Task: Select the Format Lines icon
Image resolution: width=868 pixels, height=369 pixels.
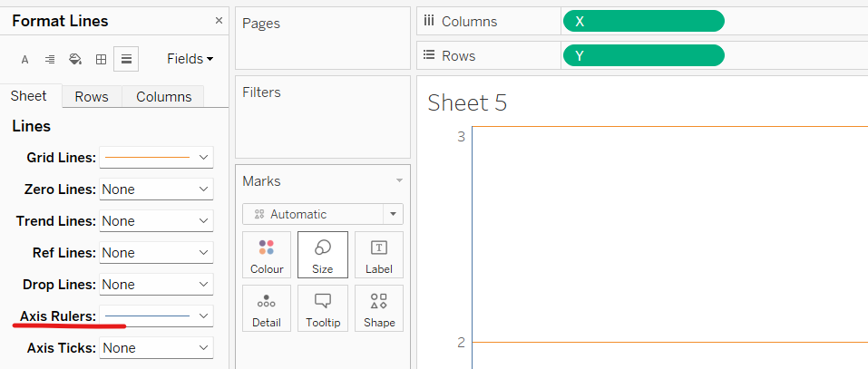Action: [126, 59]
